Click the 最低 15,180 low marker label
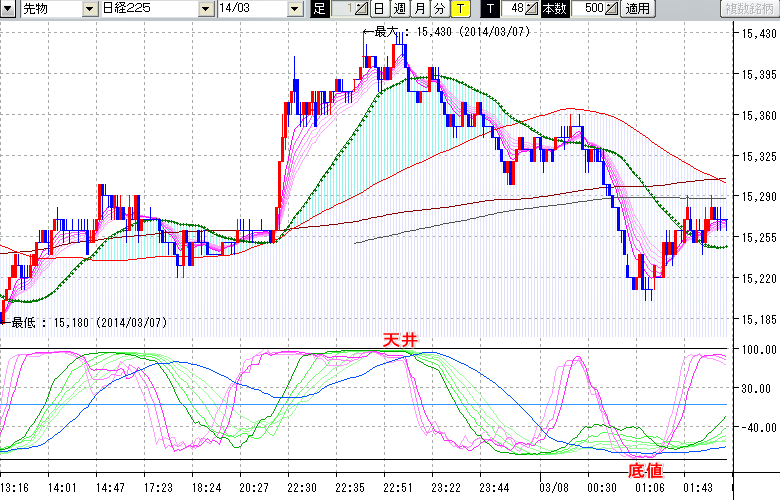This screenshot has height=500, width=780. pyautogui.click(x=88, y=322)
